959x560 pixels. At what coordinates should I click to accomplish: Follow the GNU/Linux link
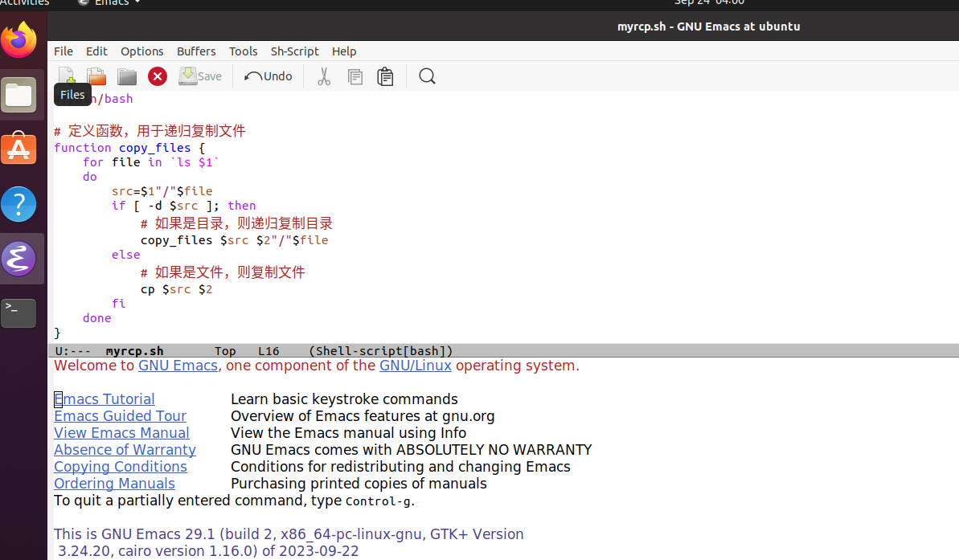416,366
